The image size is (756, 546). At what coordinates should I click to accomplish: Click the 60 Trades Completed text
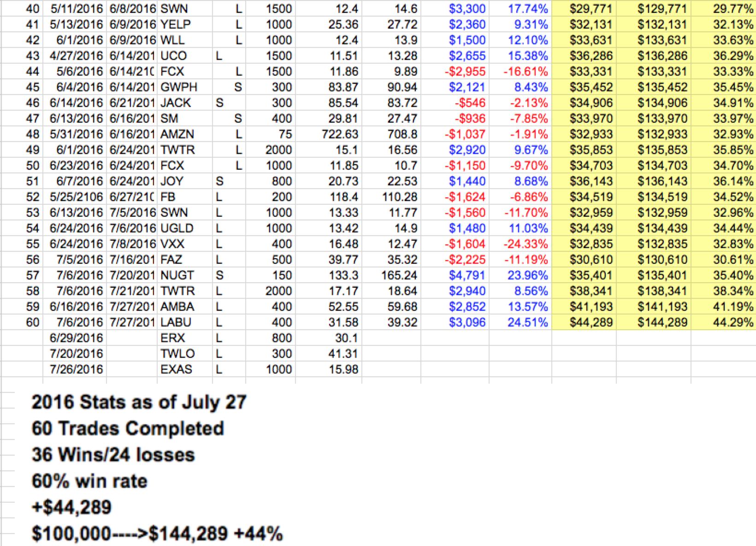pos(128,428)
